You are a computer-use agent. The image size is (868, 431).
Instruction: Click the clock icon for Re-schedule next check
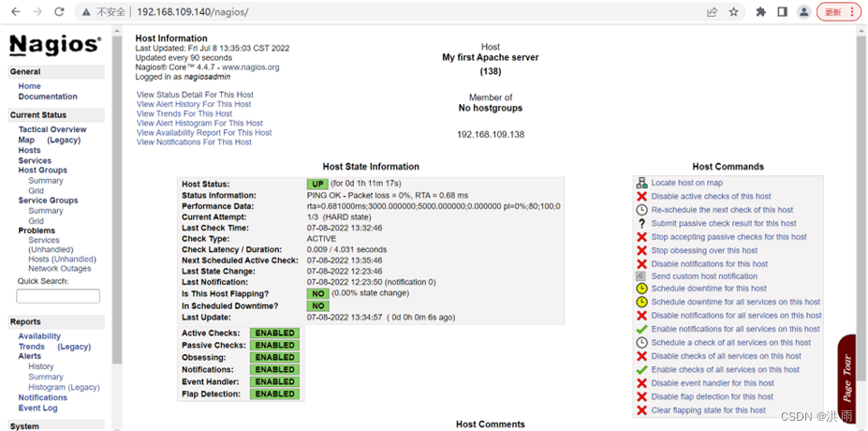641,210
